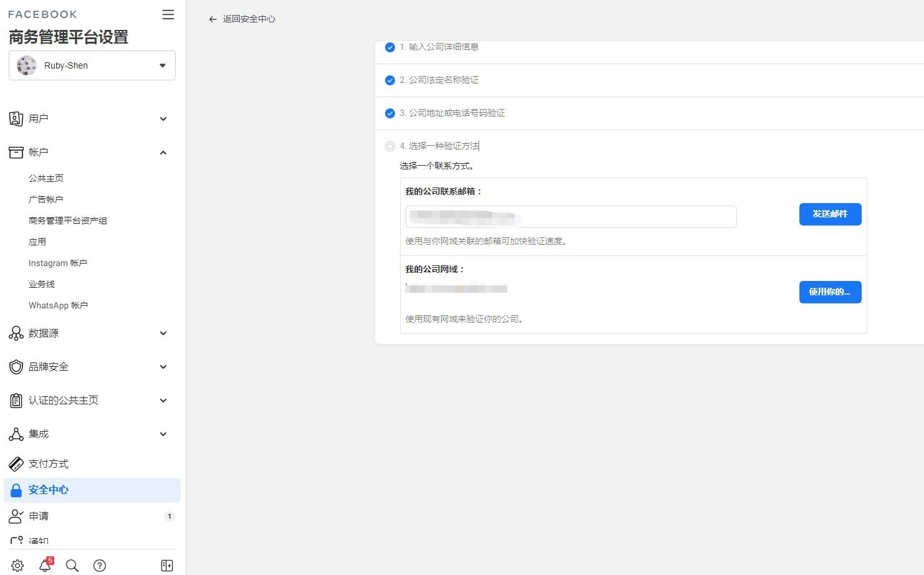924x575 pixels.
Task: Open help via the question mark icon
Action: point(100,566)
